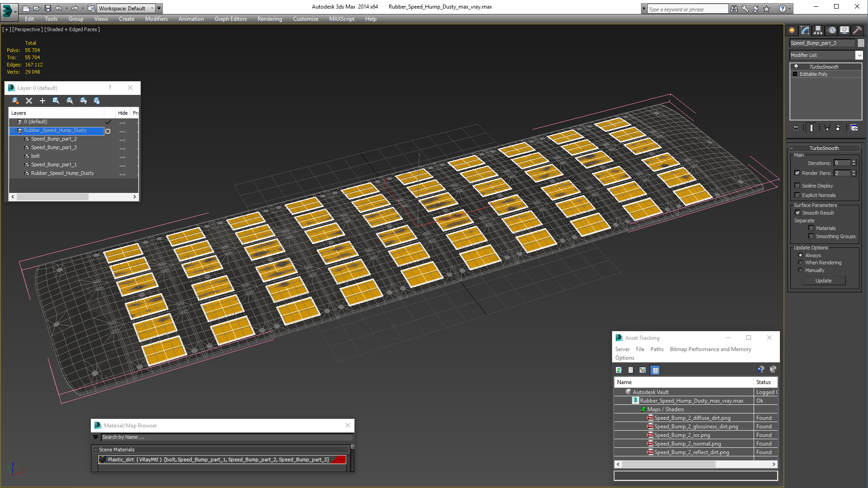Click the Iterations spinner up arrow

point(854,161)
